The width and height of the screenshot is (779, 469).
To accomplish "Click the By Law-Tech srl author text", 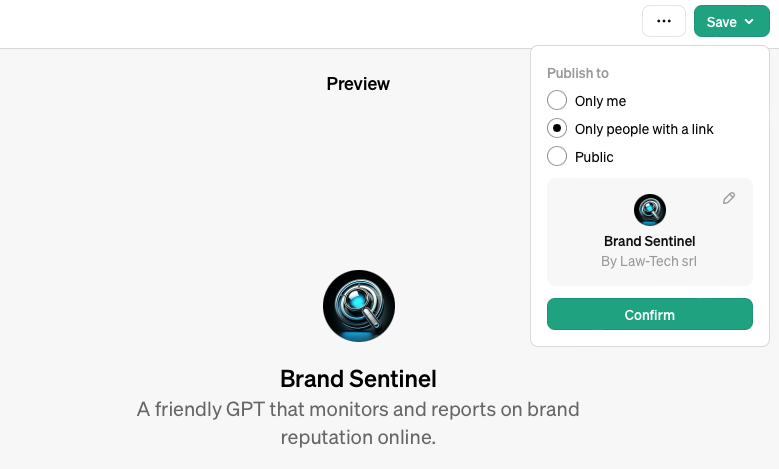I will (650, 262).
